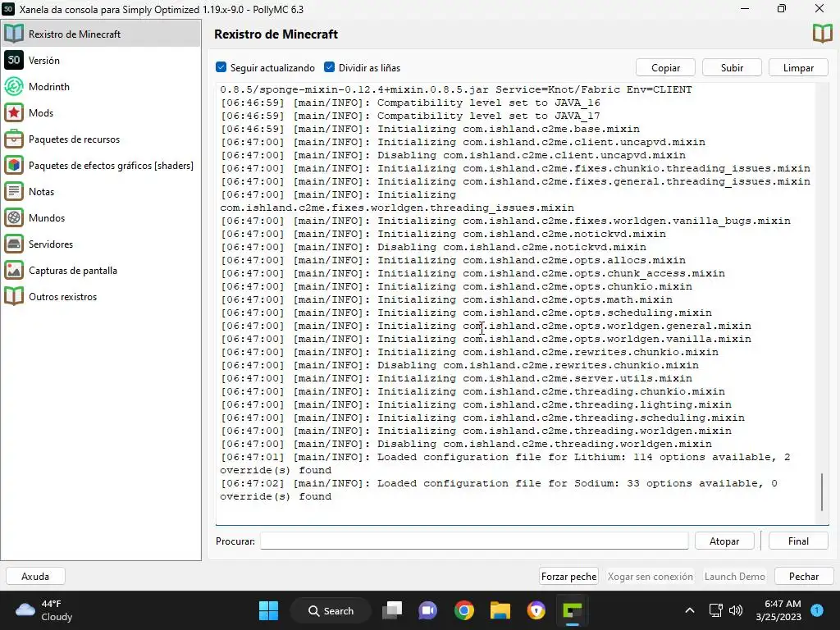
Task: Click the Atopar search button
Action: (724, 541)
